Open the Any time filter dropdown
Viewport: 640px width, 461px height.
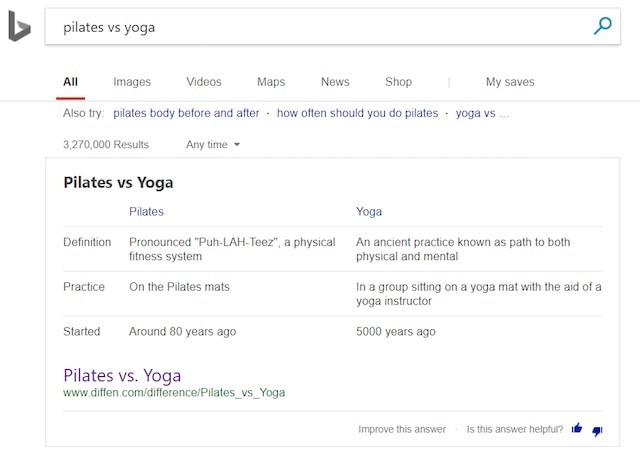coord(213,145)
